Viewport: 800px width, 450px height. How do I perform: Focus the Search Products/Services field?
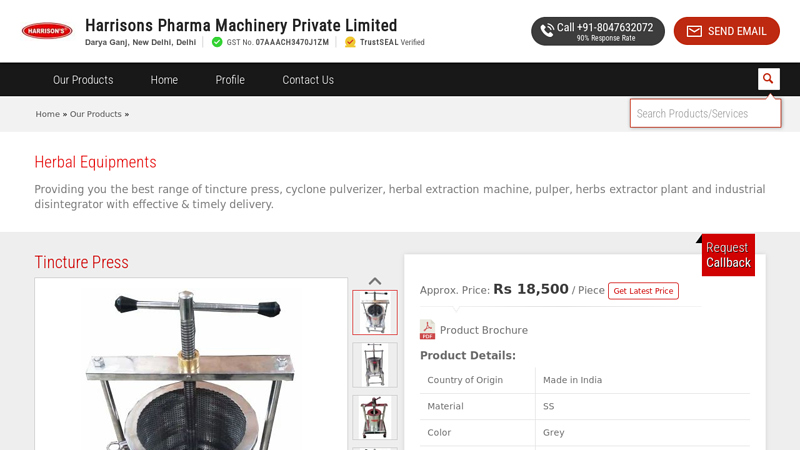point(704,113)
